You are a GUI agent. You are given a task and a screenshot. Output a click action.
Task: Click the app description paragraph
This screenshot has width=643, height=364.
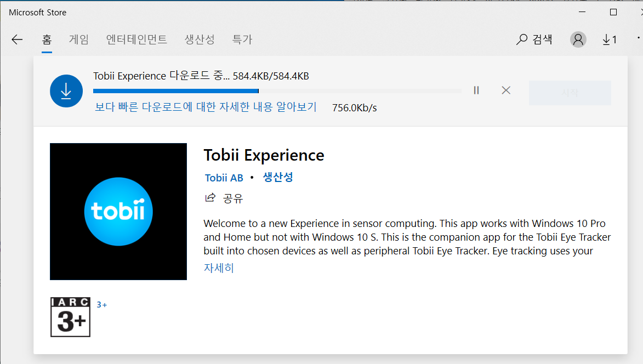pos(407,237)
